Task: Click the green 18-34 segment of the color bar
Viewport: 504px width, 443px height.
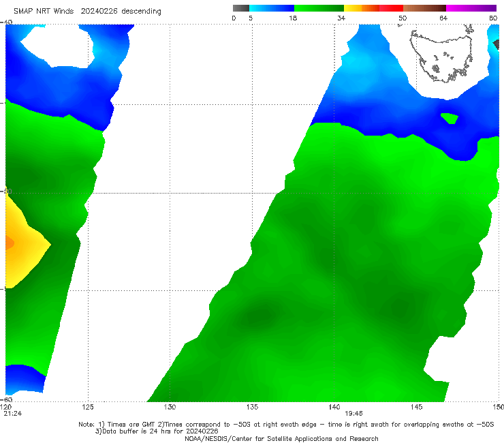Action: (x=319, y=8)
